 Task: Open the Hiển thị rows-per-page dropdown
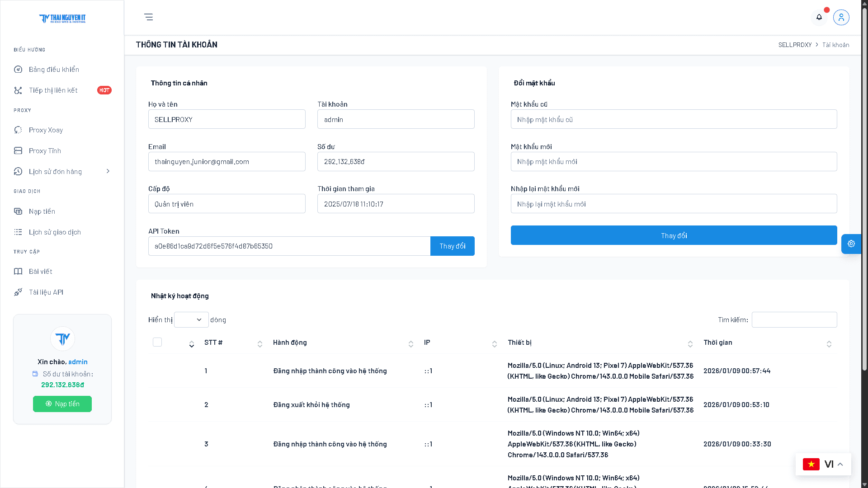tap(191, 319)
